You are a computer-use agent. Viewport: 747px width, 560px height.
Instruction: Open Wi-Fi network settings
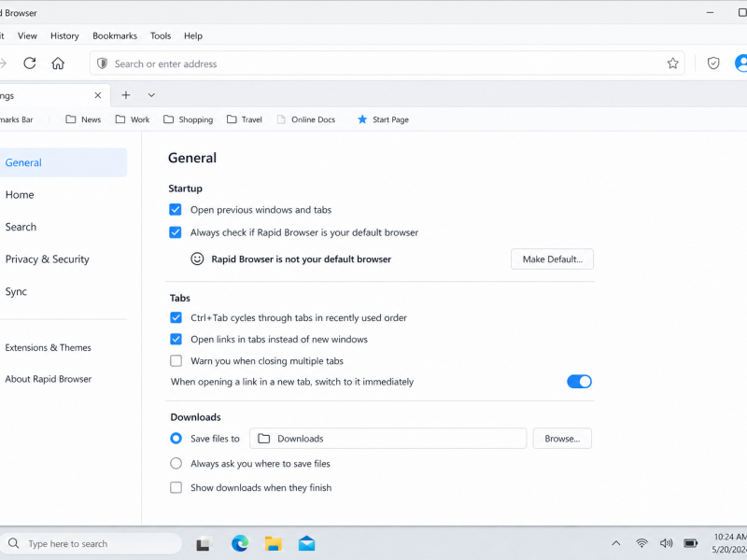point(641,543)
